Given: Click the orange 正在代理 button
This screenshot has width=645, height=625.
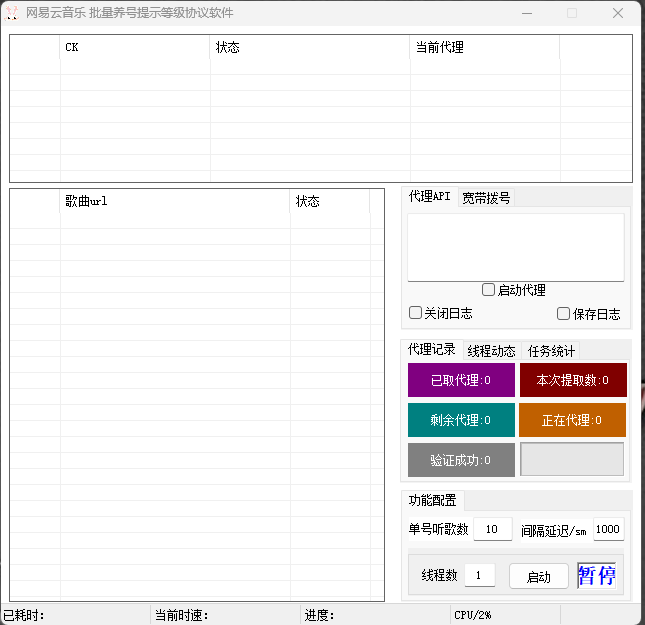Looking at the screenshot, I should (x=573, y=420).
